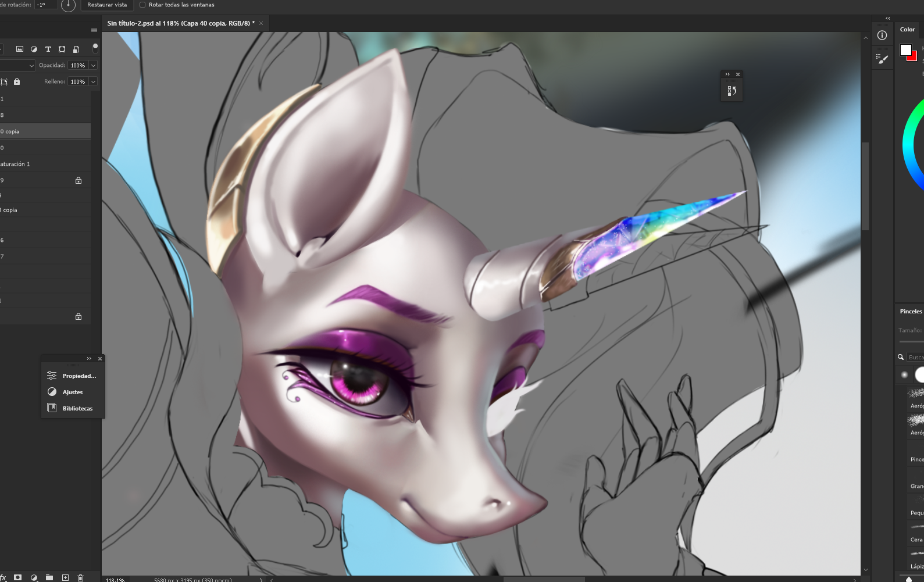Click the white foreground color swatch

pos(906,50)
